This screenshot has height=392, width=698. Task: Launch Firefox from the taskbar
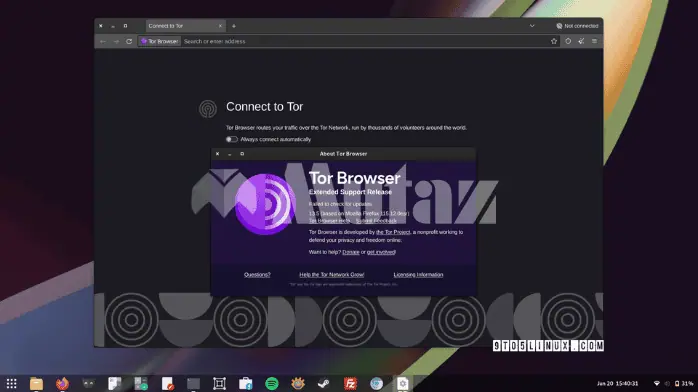(x=62, y=383)
